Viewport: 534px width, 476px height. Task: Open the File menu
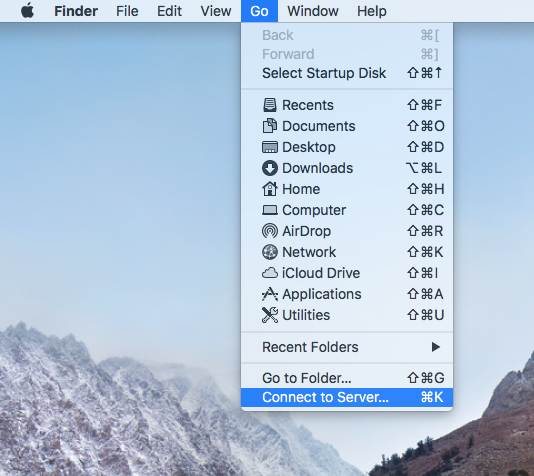pos(127,11)
